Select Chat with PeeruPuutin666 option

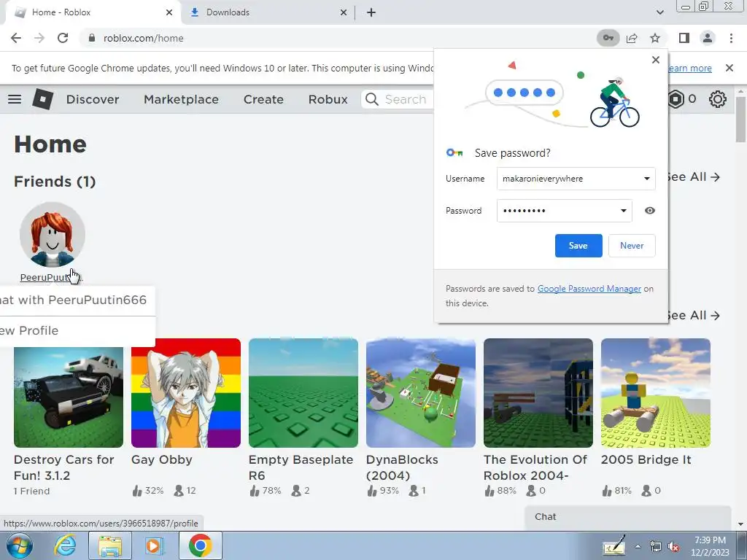point(76,300)
